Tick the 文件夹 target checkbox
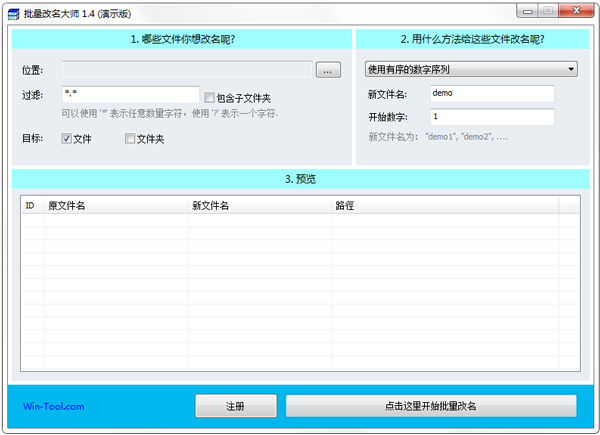This screenshot has width=600, height=435. coord(130,139)
